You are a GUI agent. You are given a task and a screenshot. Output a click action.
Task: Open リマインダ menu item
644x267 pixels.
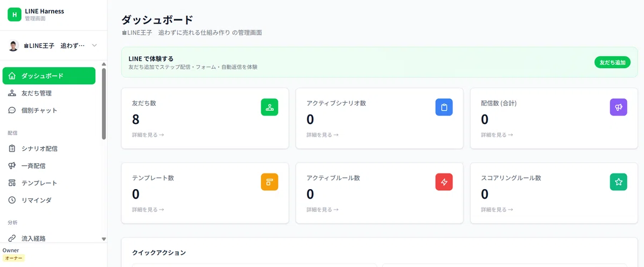click(49, 200)
